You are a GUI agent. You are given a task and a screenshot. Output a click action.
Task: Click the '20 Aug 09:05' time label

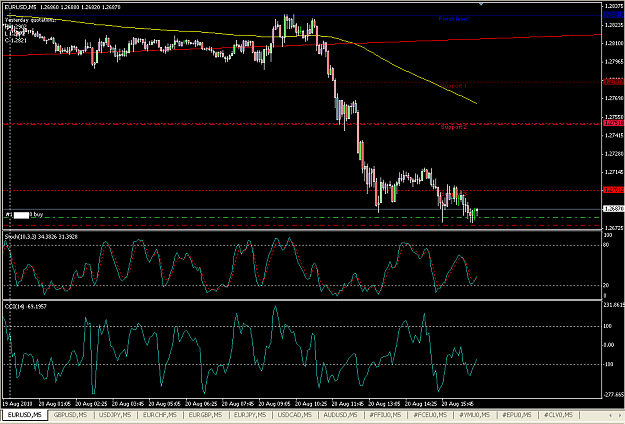point(276,404)
